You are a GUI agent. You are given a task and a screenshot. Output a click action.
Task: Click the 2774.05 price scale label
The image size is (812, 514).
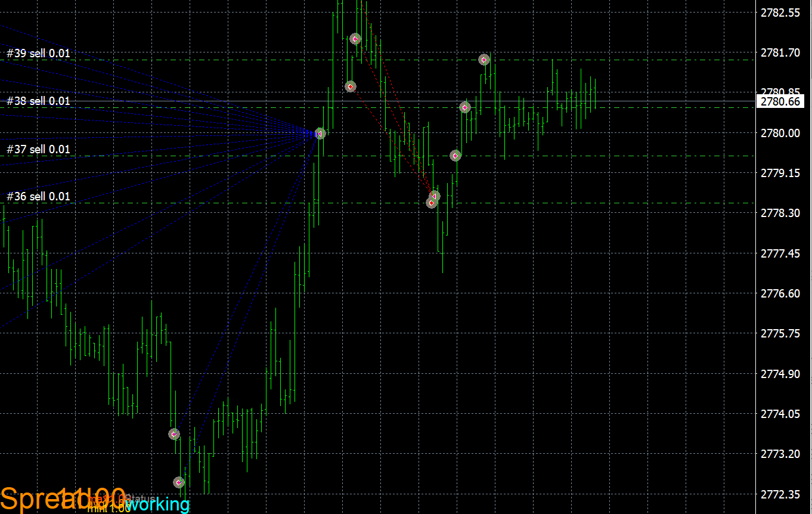[780, 414]
